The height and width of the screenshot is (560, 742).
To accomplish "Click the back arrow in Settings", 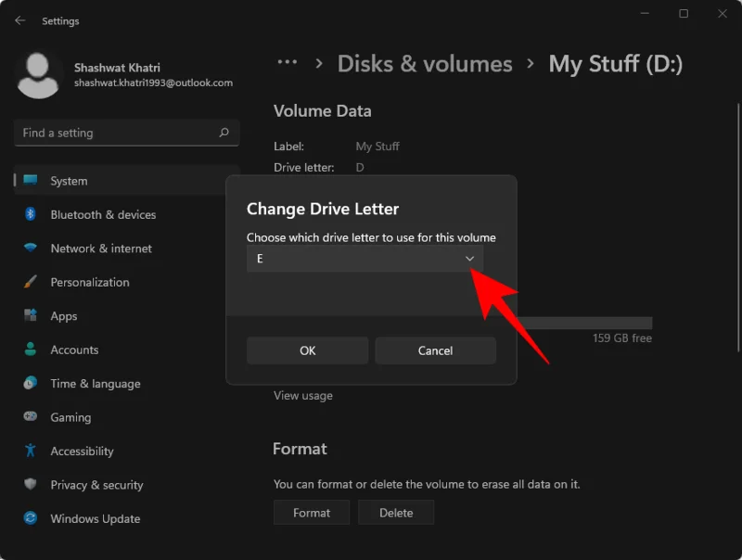I will pyautogui.click(x=19, y=20).
